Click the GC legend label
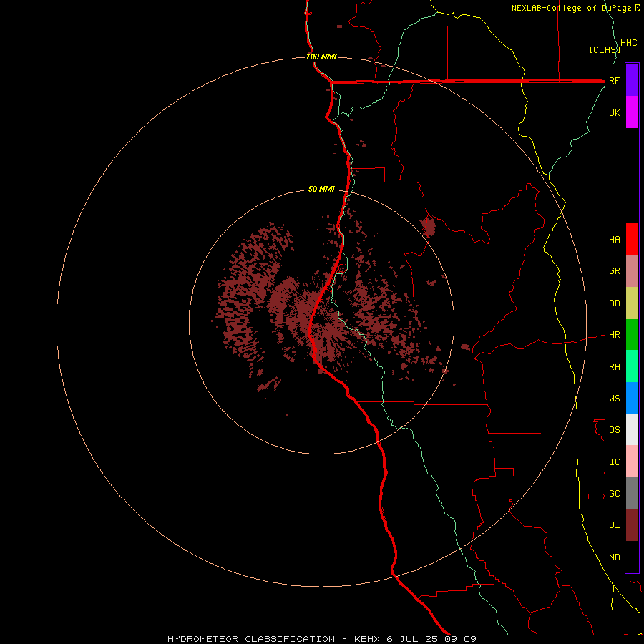Screen dimensions: 644x644 coord(614,494)
